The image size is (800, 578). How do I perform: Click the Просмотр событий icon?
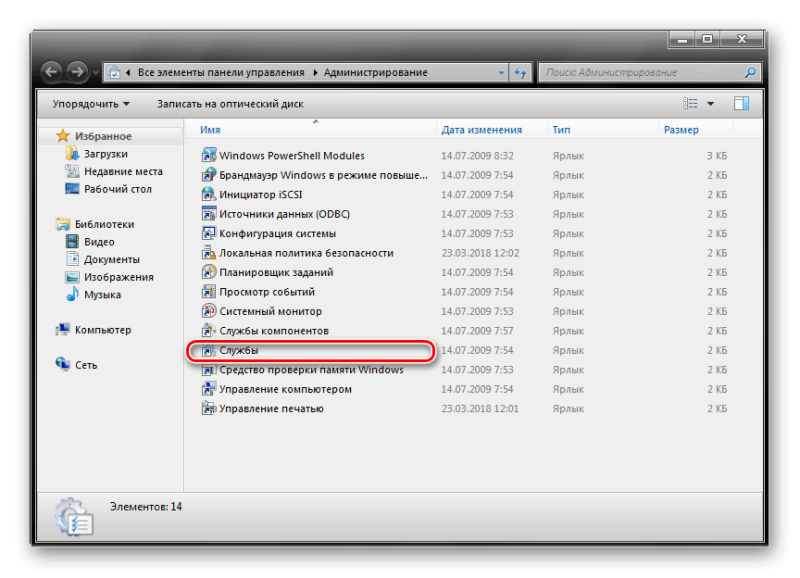pos(209,292)
